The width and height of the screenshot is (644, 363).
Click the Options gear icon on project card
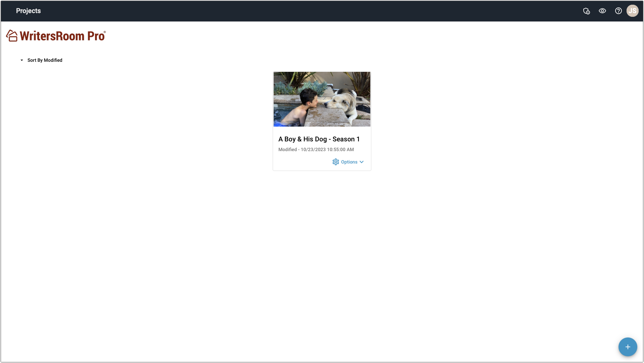[x=335, y=162]
